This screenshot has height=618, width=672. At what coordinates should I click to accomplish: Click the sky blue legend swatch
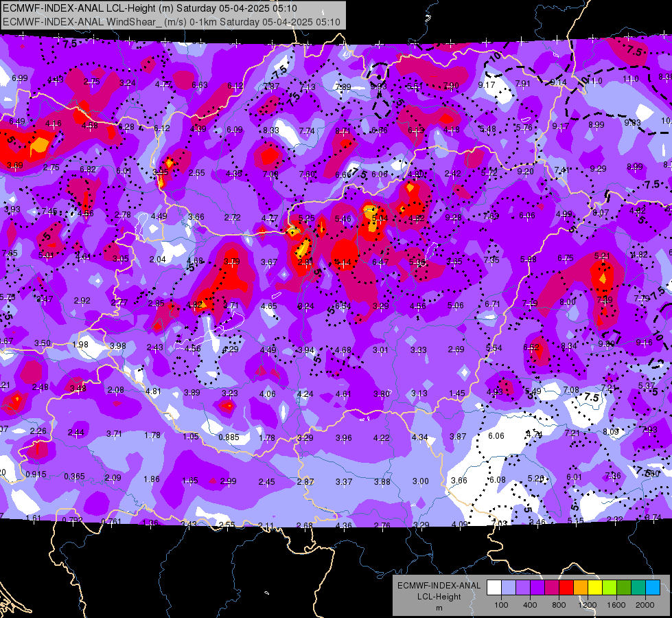point(652,588)
